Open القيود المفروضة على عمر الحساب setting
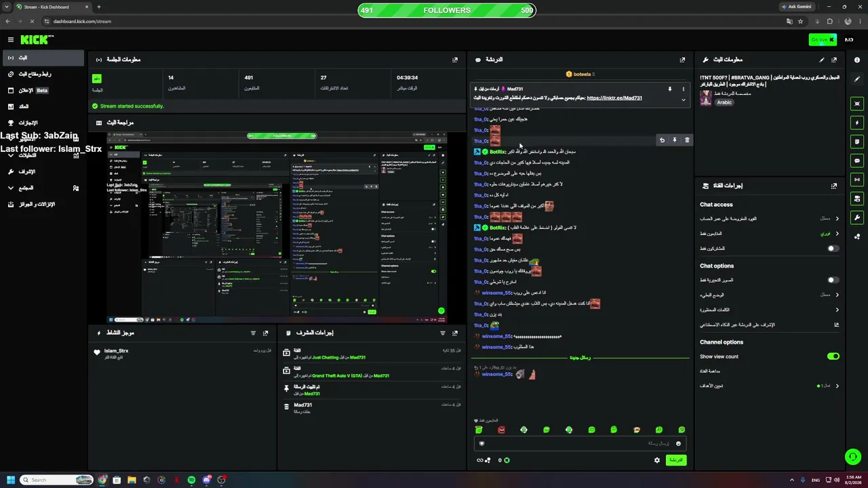868x488 pixels. click(770, 218)
